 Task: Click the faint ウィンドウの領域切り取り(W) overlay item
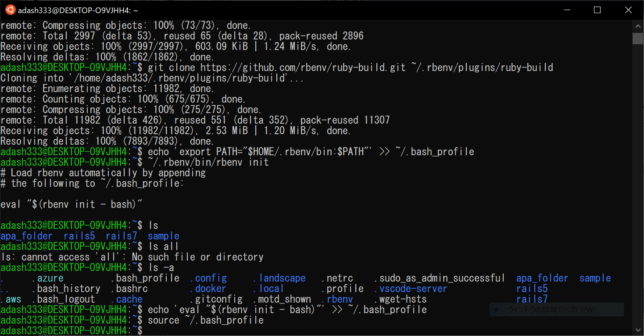[x=556, y=310]
